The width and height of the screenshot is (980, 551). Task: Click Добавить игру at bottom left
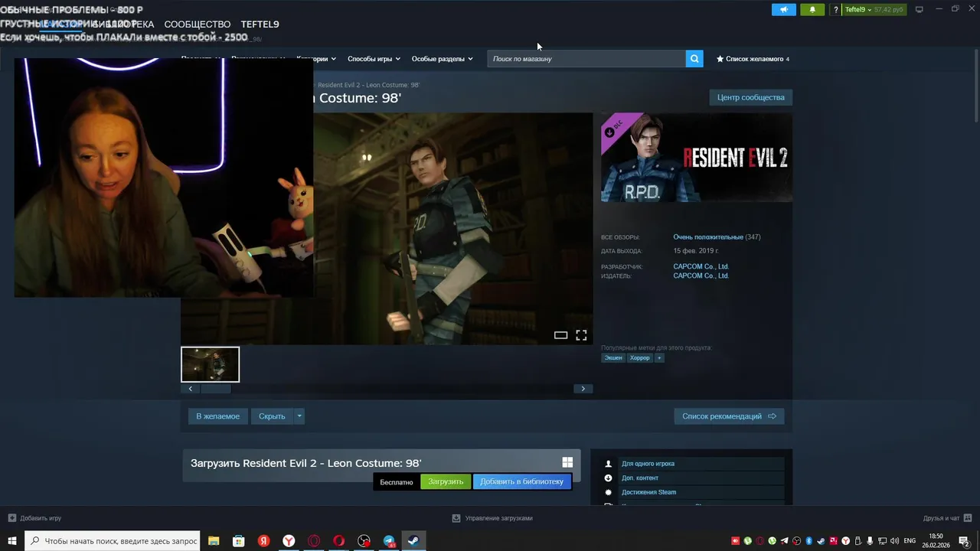(x=41, y=518)
